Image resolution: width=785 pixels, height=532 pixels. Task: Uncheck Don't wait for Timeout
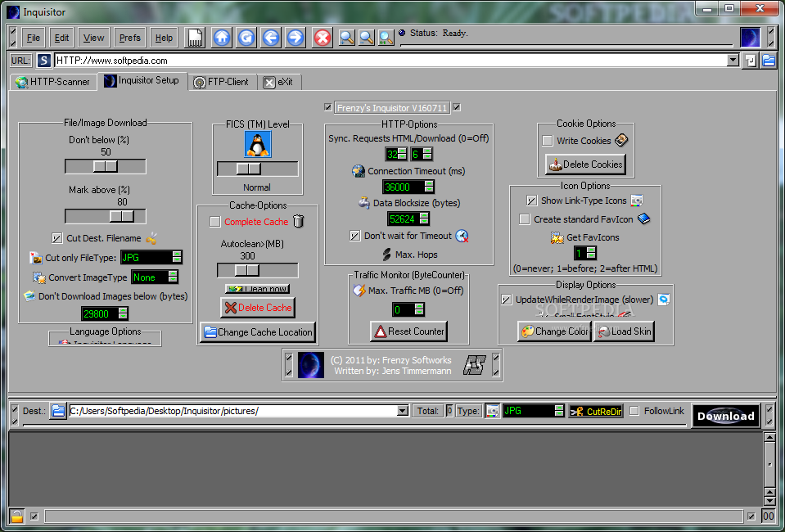(x=355, y=236)
